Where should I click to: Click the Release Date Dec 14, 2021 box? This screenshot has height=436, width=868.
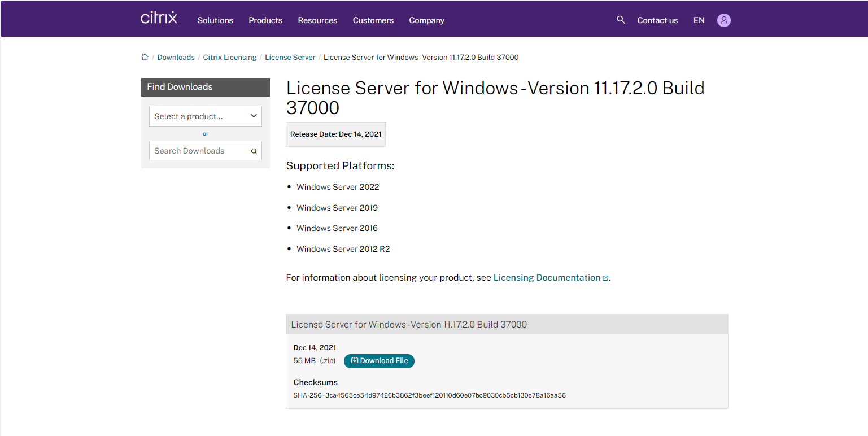[x=336, y=134]
